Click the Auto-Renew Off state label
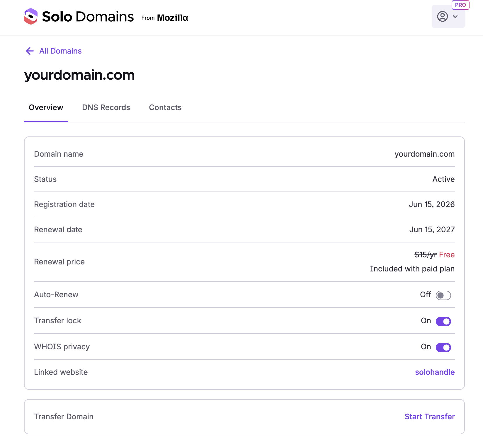 (425, 295)
